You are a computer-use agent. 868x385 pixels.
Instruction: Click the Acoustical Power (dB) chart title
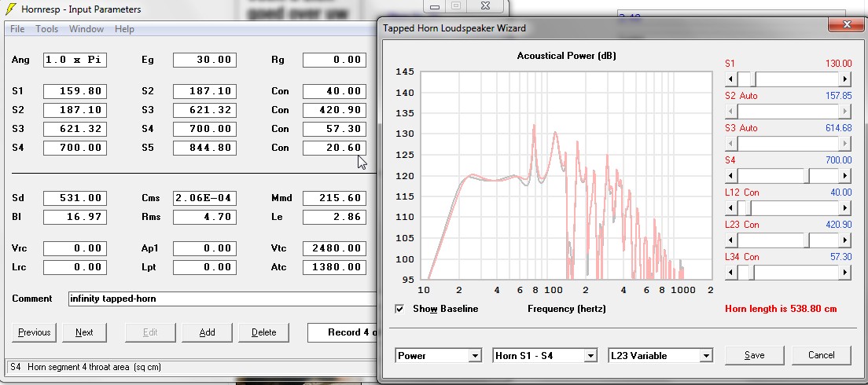point(566,56)
